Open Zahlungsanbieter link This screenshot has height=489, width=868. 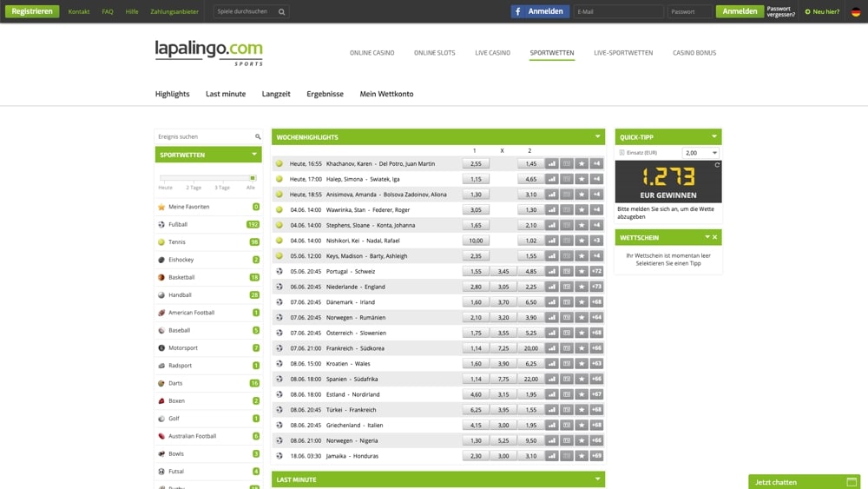click(174, 11)
